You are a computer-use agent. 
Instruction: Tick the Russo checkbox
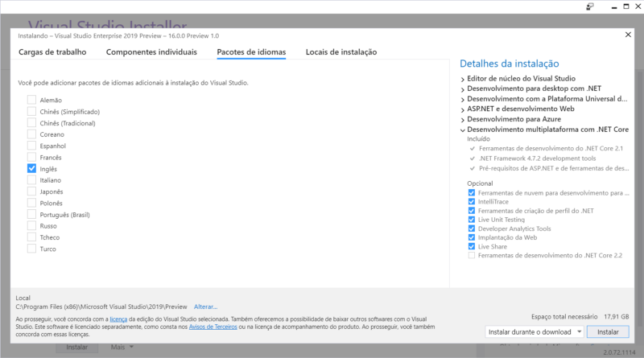[x=31, y=226]
